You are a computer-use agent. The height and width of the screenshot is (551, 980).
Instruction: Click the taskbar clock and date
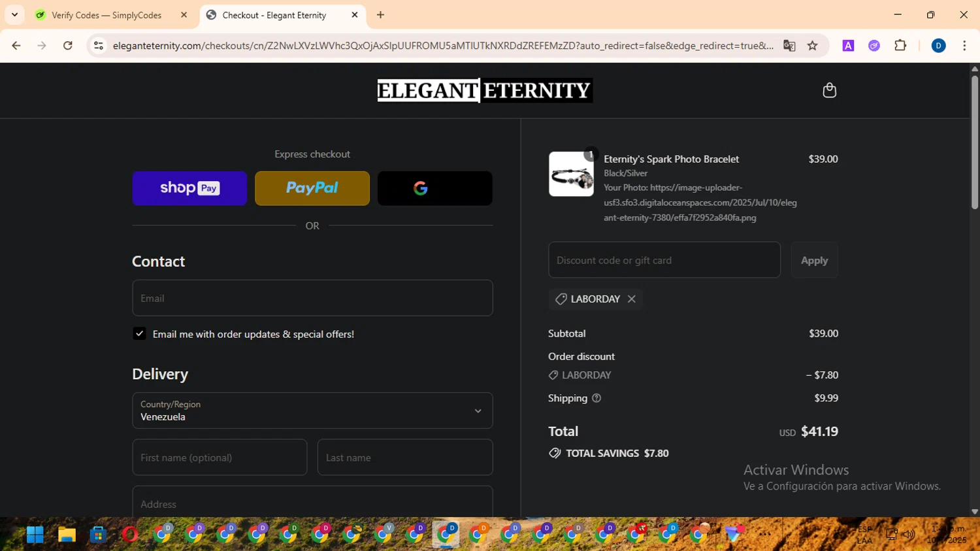[x=948, y=535]
